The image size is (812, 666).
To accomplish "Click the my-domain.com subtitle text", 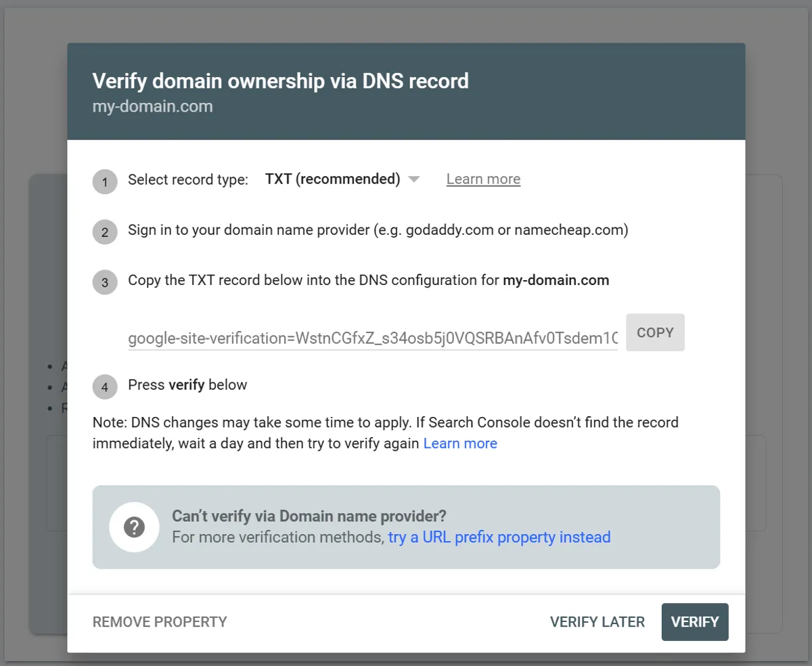I will (x=152, y=106).
